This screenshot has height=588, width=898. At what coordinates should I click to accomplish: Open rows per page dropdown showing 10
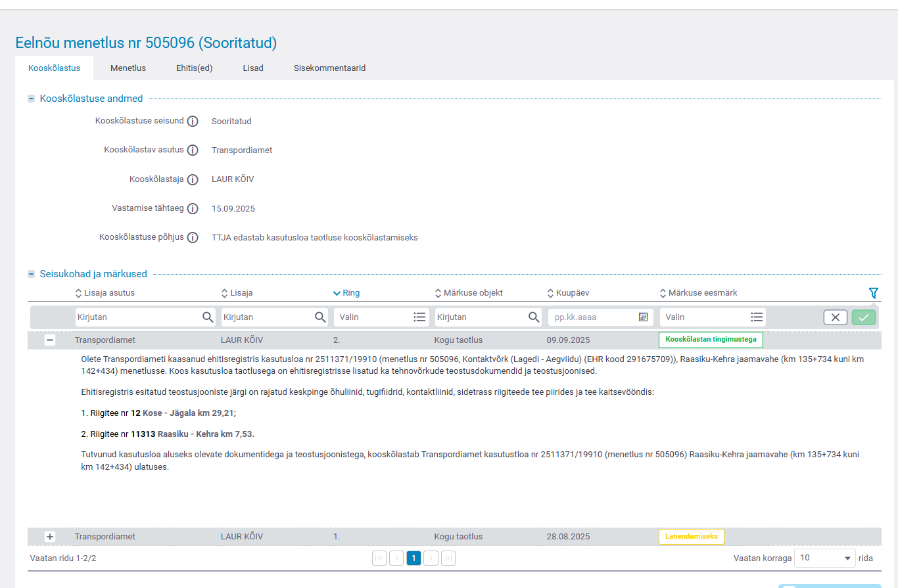824,558
